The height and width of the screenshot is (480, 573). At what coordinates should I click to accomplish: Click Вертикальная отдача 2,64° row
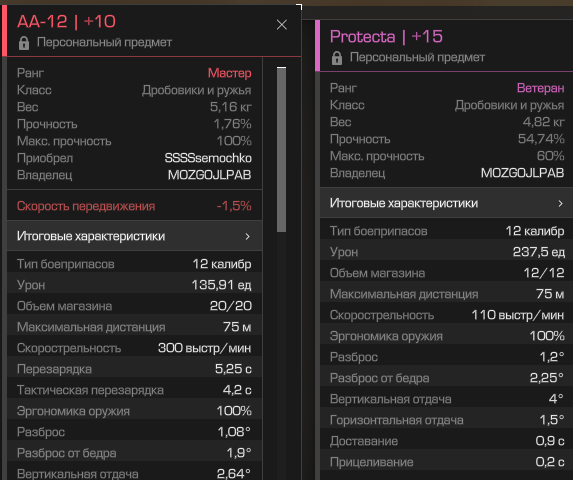[x=134, y=472]
